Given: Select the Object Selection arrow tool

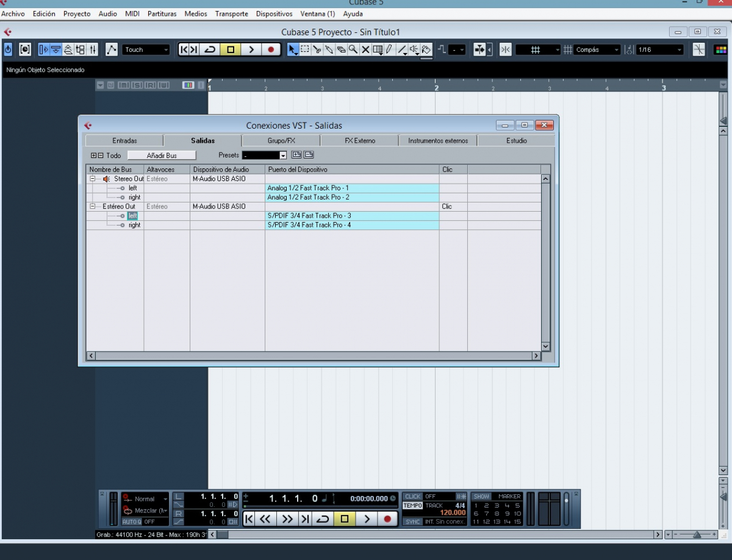Looking at the screenshot, I should [293, 50].
